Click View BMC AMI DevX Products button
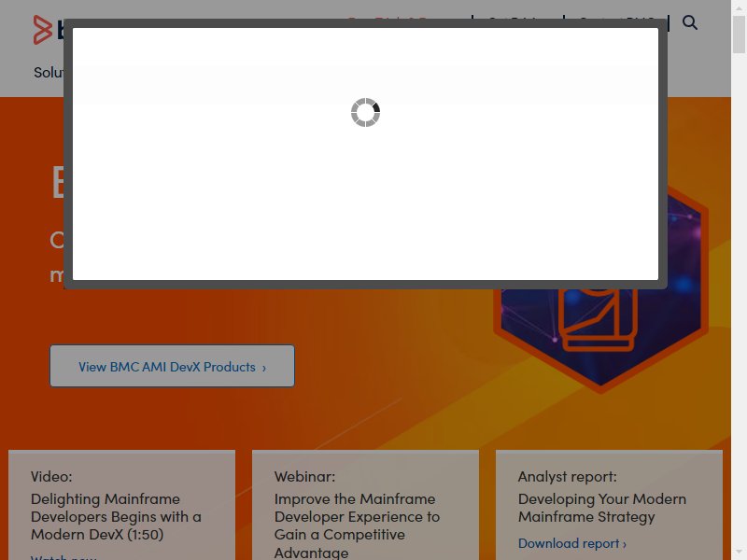 172,366
